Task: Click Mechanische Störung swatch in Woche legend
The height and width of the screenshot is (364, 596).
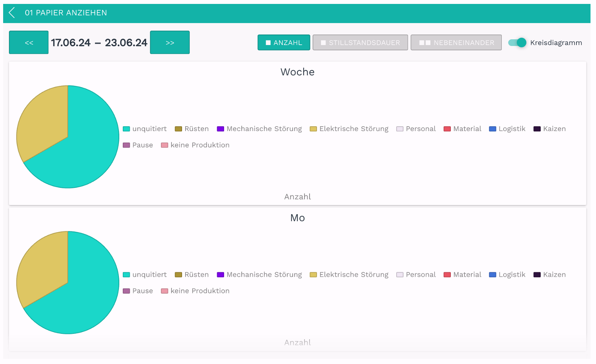Action: pos(221,129)
